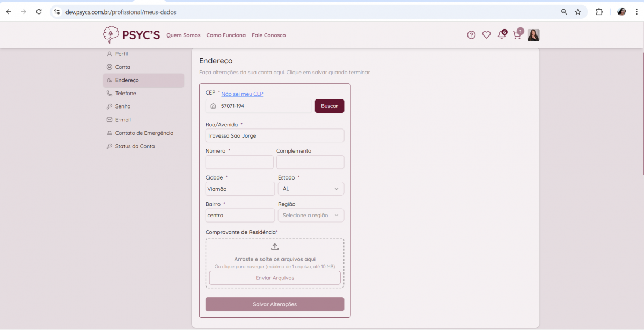Screen dimensions: 644x330
Task: Go to Telefone in the sidebar
Action: [x=126, y=94]
